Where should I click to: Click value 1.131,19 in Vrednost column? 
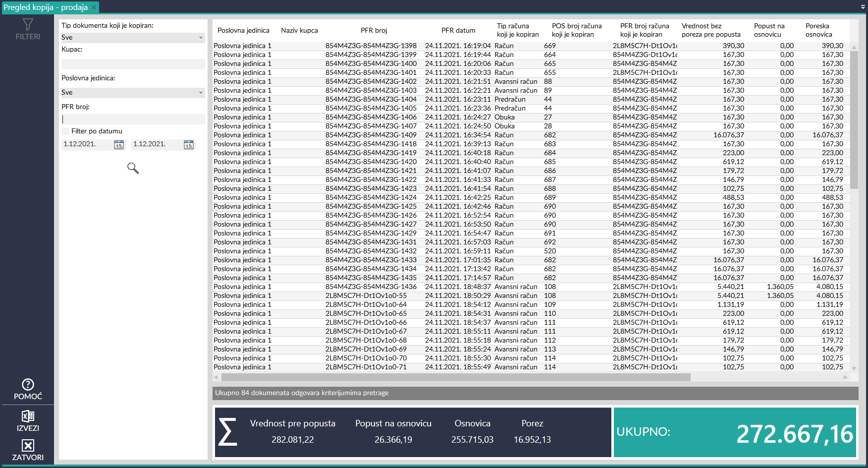coord(731,305)
